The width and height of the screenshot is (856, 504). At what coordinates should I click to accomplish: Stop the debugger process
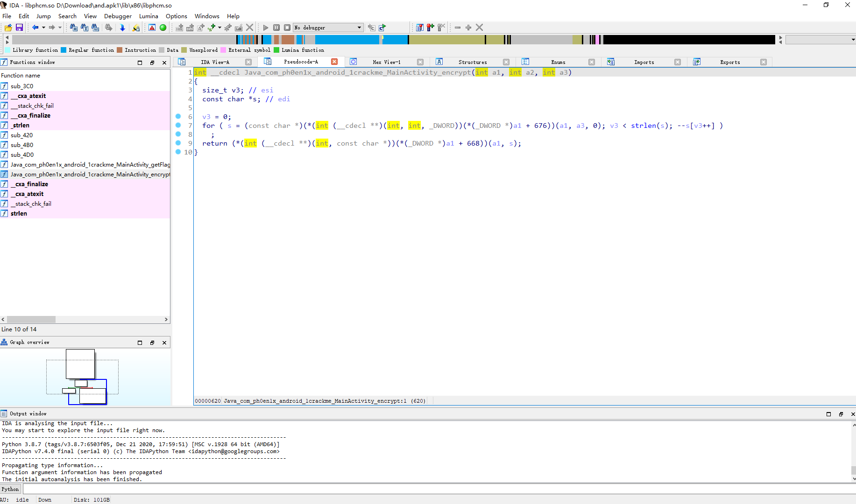click(x=287, y=28)
